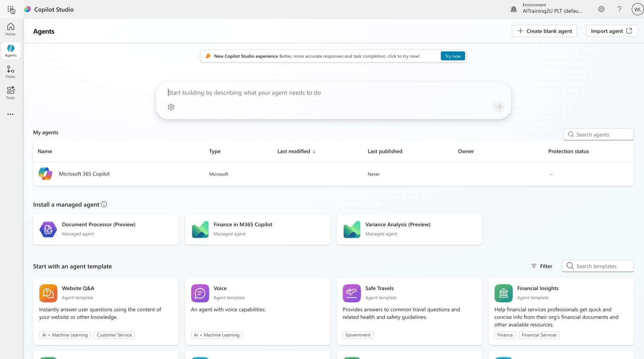Click Try now in the banner

[453, 56]
